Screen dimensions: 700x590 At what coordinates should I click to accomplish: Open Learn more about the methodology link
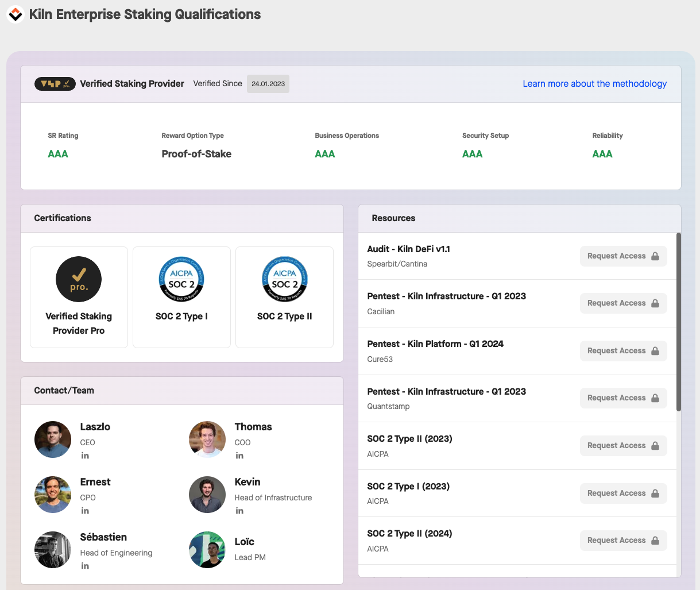(x=594, y=84)
